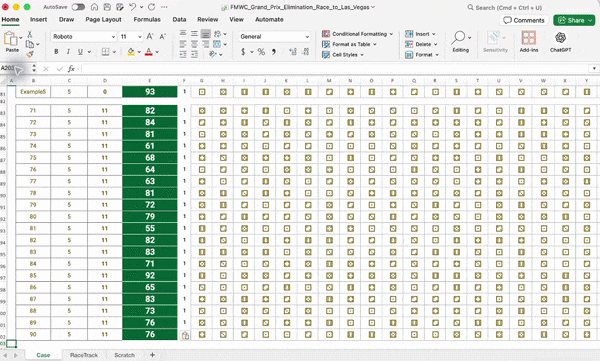Click the text Orientation icon
The width and height of the screenshot is (600, 361).
(213, 54)
